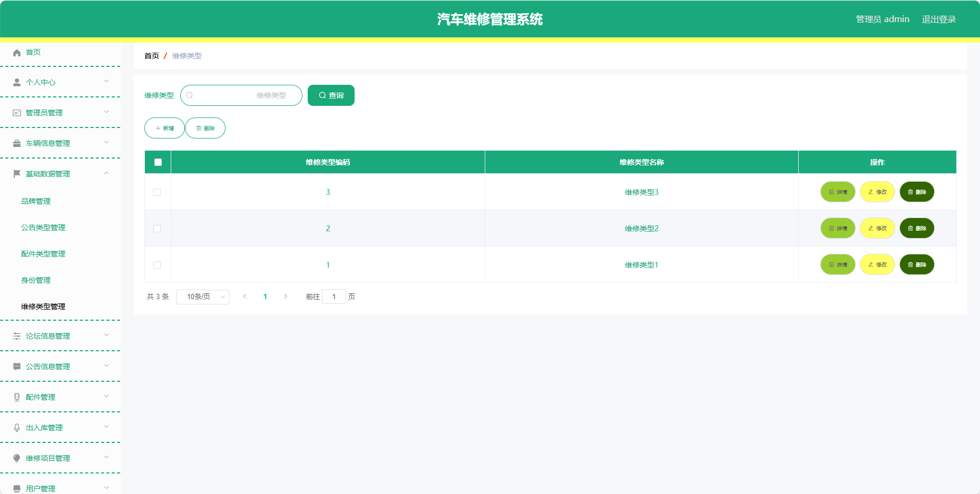This screenshot has width=980, height=494.
Task: Open 身份管理 submenu item
Action: (x=36, y=280)
